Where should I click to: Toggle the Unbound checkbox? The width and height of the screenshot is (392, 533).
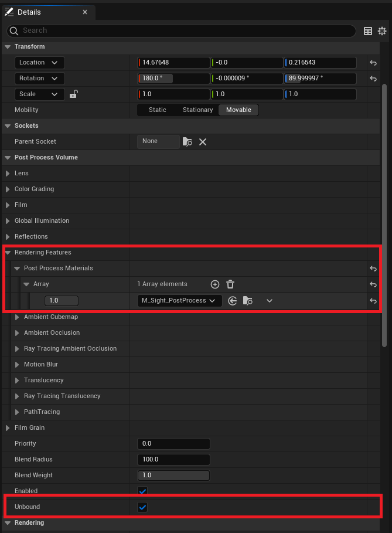[142, 507]
